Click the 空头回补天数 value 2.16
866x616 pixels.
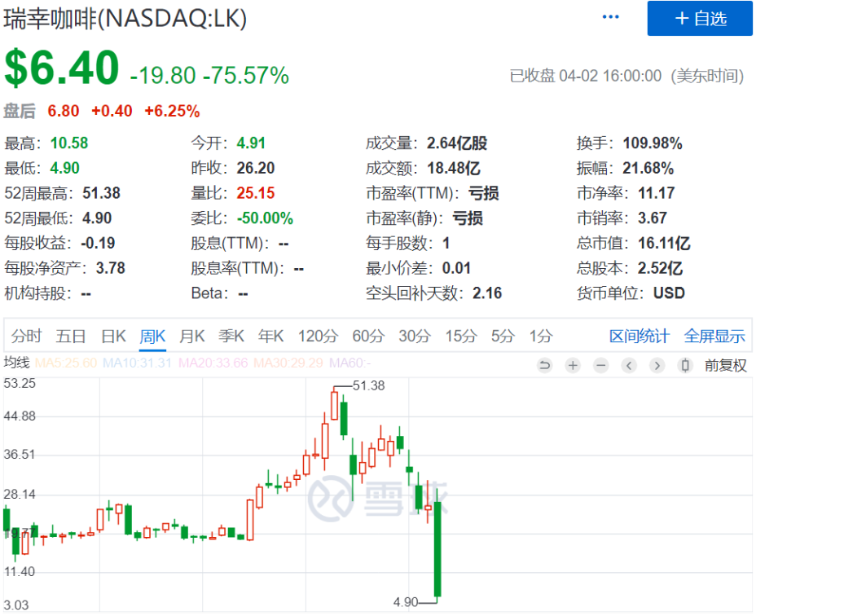tap(487, 293)
